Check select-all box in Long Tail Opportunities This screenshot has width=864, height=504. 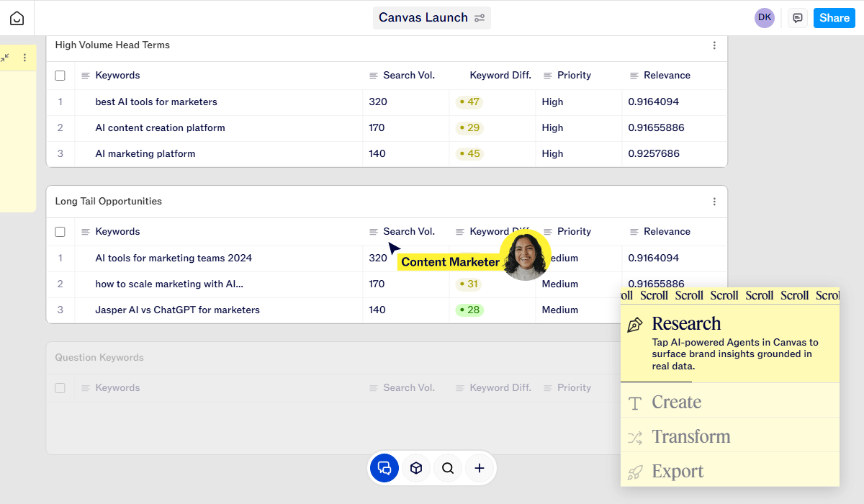tap(60, 232)
